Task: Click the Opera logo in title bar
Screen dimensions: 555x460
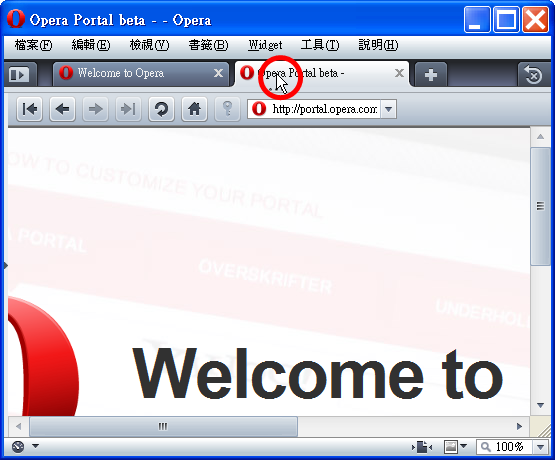Action: (x=16, y=19)
